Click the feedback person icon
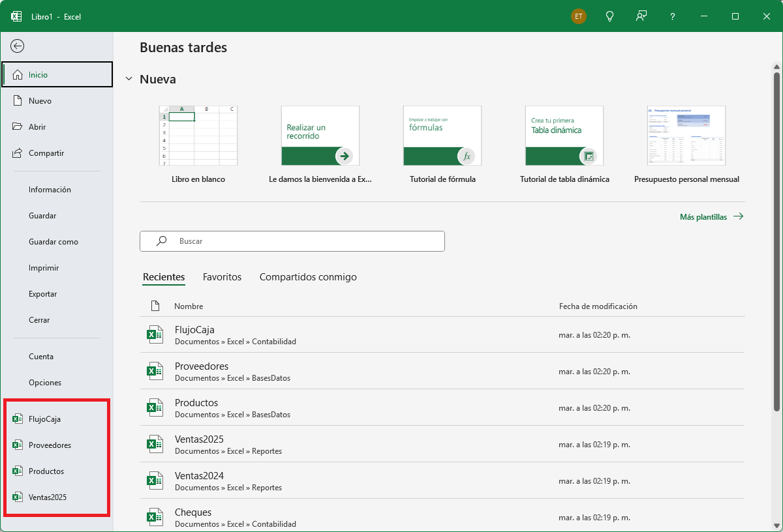The width and height of the screenshot is (783, 532). tap(641, 16)
